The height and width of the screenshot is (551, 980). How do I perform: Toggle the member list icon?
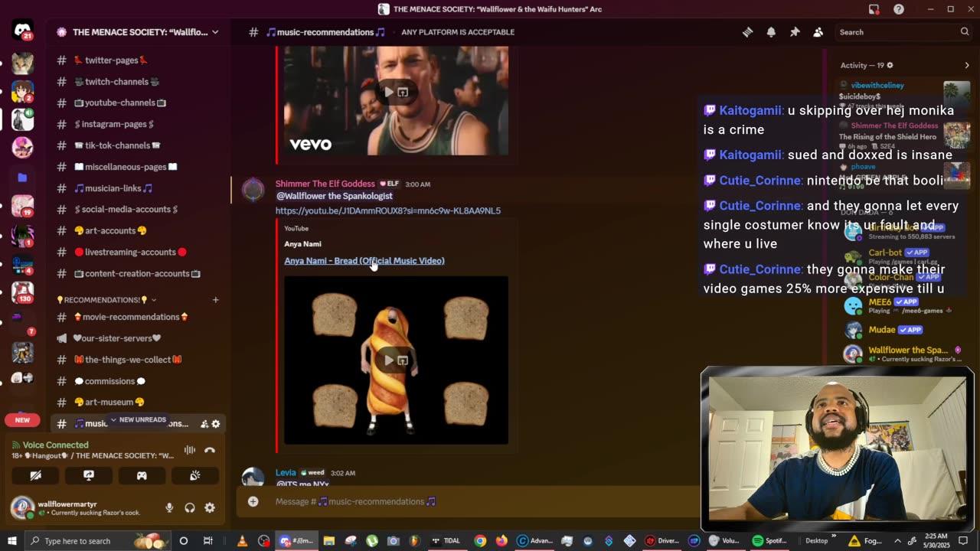(x=818, y=32)
